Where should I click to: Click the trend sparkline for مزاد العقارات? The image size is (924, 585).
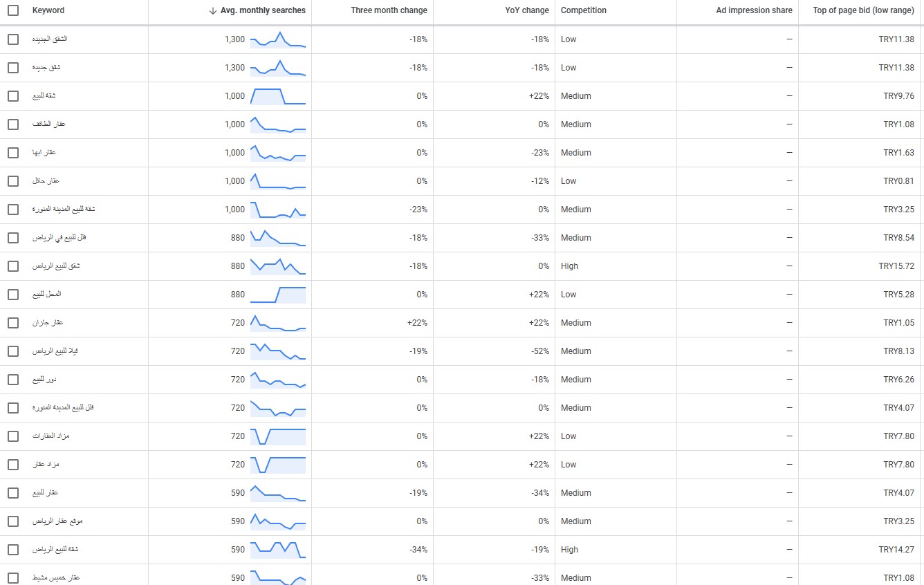(x=279, y=436)
